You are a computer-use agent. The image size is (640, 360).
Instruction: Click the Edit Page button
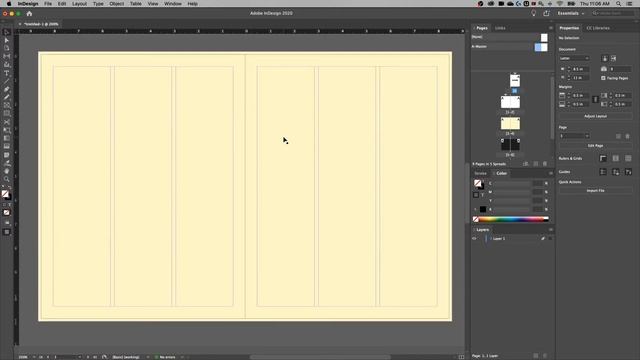(x=595, y=146)
